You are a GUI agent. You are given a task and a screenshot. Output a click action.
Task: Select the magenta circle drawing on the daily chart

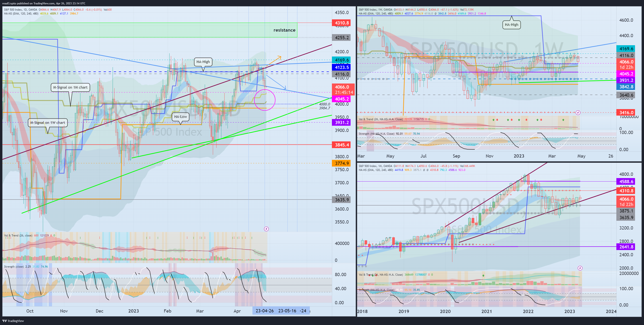pyautogui.click(x=265, y=100)
